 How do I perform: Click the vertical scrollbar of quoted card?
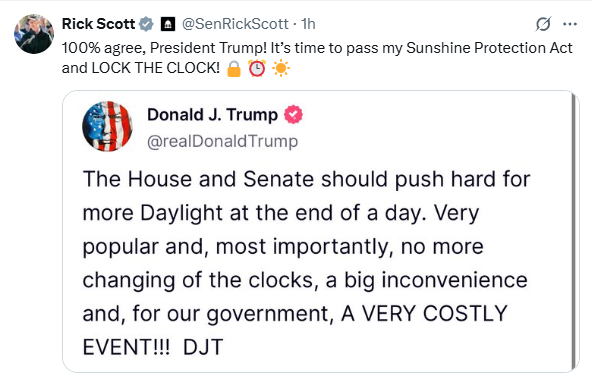tap(574, 231)
